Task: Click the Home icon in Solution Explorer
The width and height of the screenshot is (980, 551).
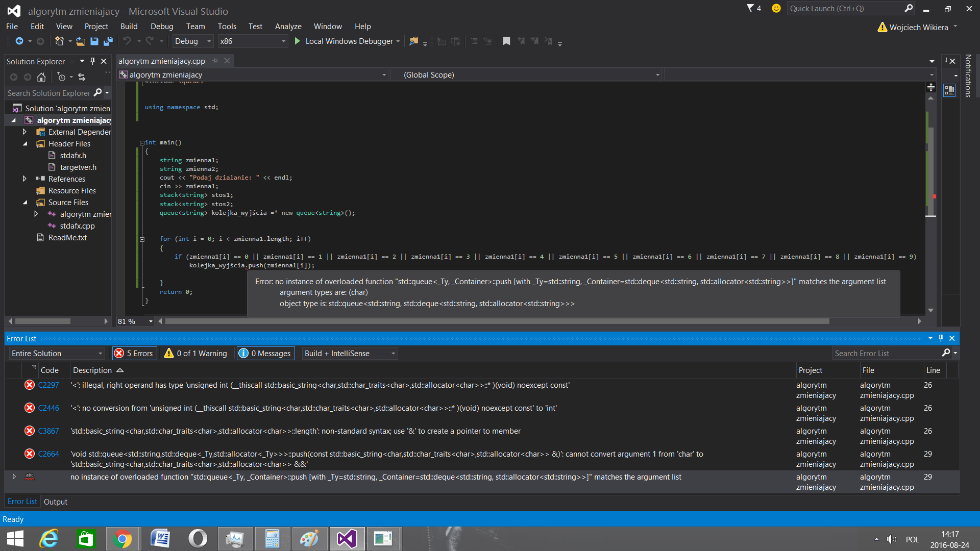Action: tap(41, 77)
